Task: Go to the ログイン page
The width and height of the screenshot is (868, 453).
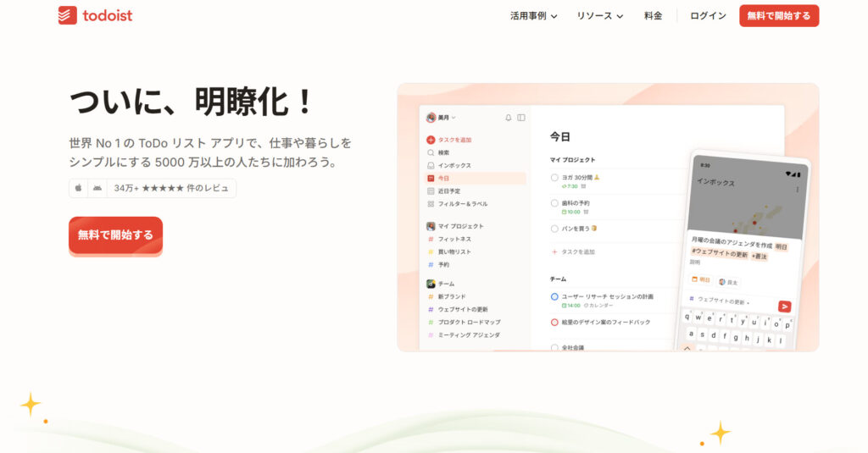Action: tap(708, 16)
